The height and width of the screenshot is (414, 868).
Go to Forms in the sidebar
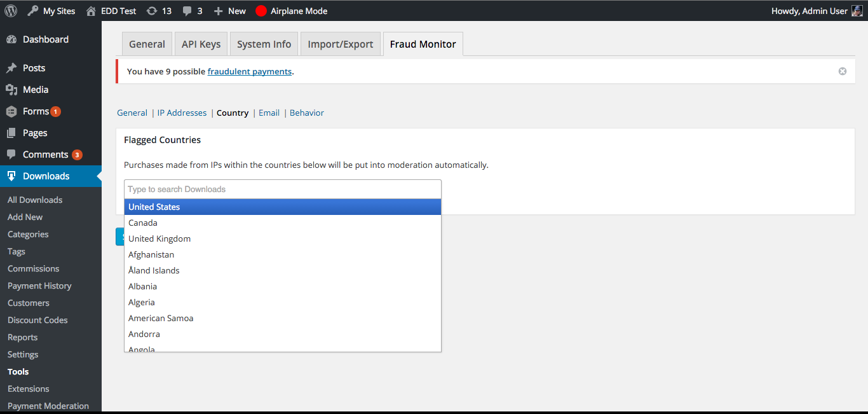click(x=36, y=111)
